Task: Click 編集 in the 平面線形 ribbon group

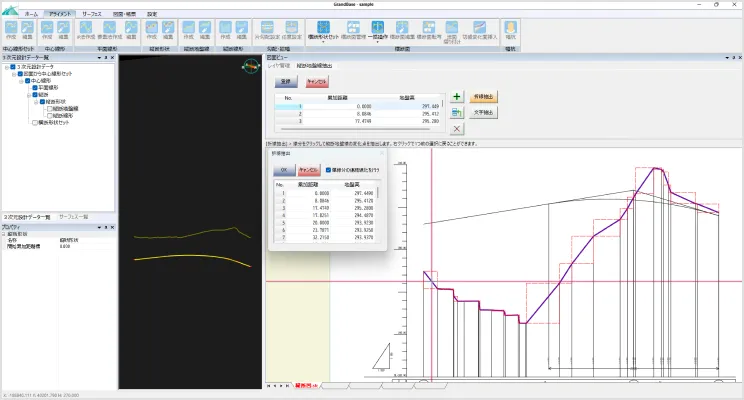Action: [131, 30]
